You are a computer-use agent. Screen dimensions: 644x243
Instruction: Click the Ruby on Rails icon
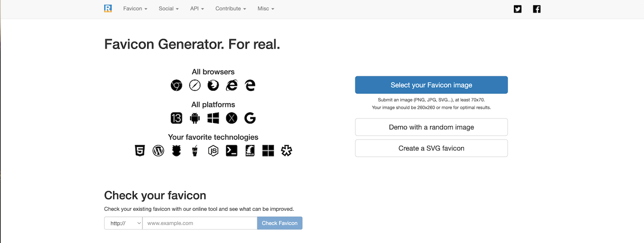point(250,151)
